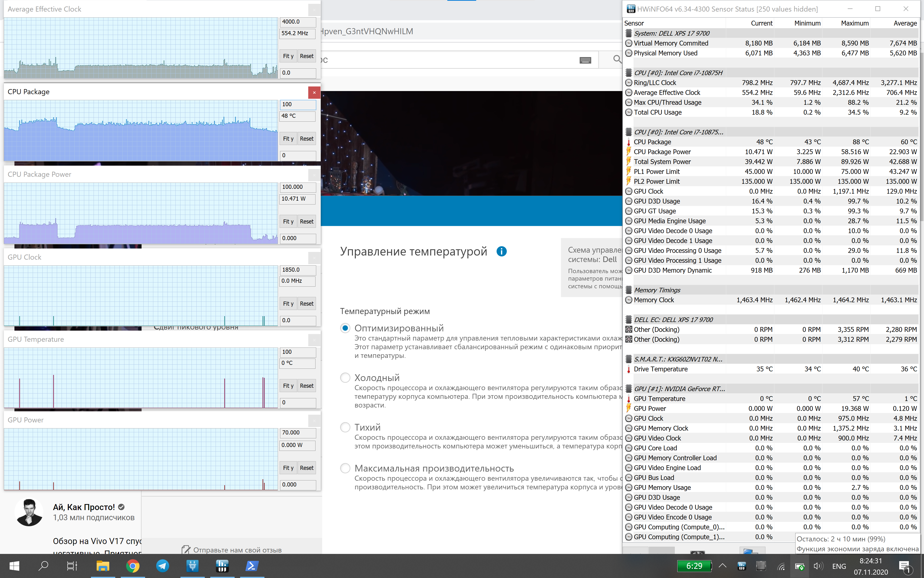Click thermometer icon beside Drive Temperature
This screenshot has height=578, width=924.
click(629, 369)
